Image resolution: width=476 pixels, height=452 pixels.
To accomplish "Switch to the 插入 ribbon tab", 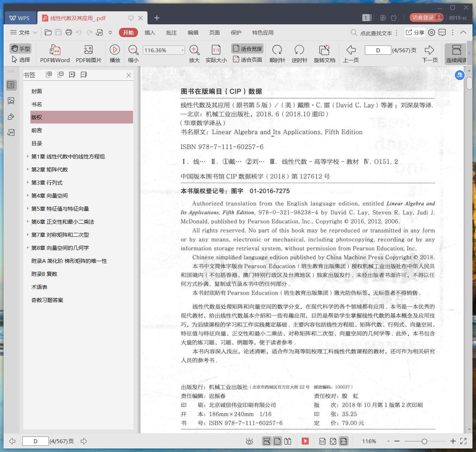I will [x=150, y=32].
